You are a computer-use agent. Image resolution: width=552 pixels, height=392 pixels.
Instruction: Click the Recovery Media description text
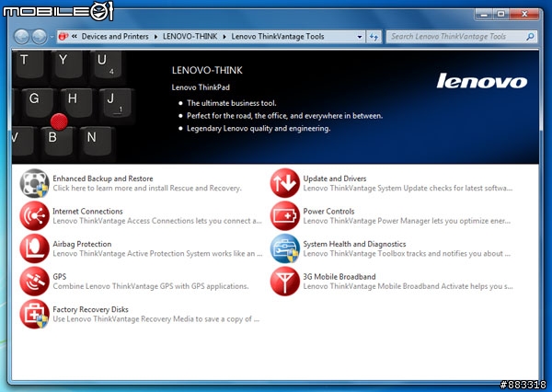coord(156,319)
